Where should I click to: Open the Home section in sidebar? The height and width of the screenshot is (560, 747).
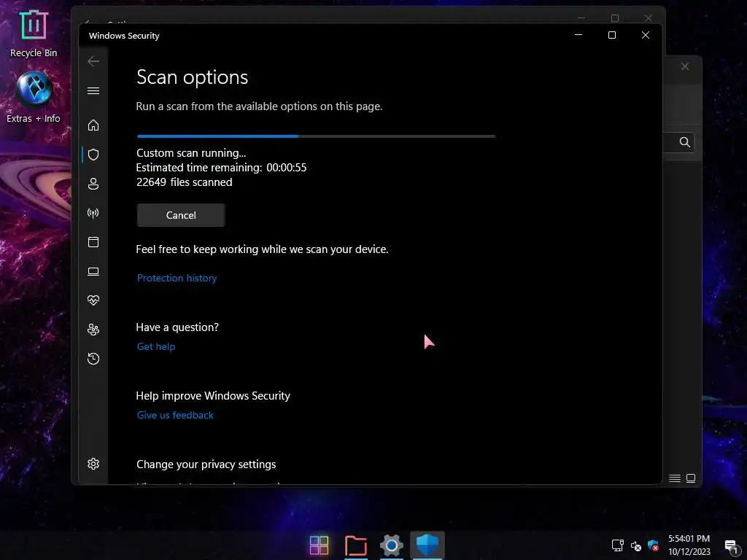point(93,125)
